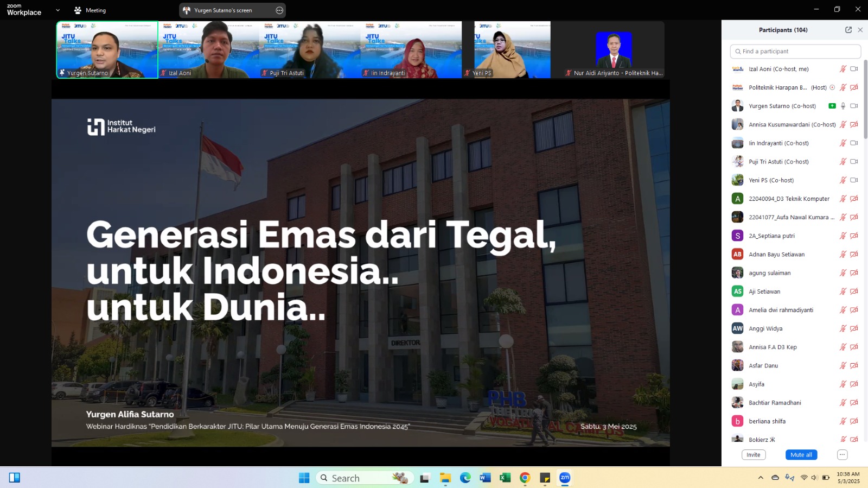Launch Microsoft Word from the taskbar
This screenshot has width=868, height=488.
pos(485,478)
